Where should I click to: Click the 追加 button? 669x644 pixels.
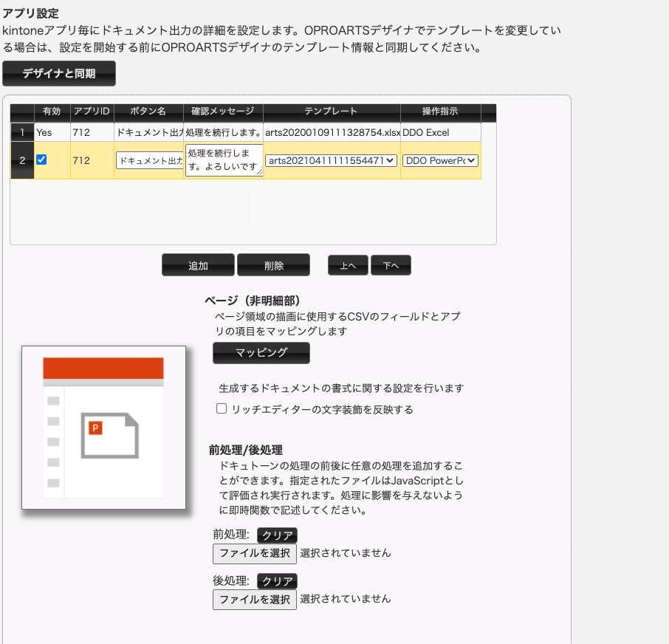(198, 265)
